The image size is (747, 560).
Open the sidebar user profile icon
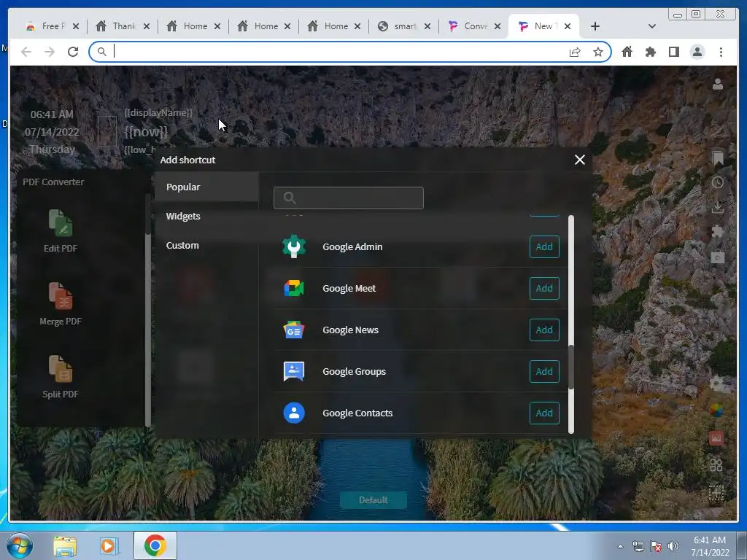pos(718,85)
